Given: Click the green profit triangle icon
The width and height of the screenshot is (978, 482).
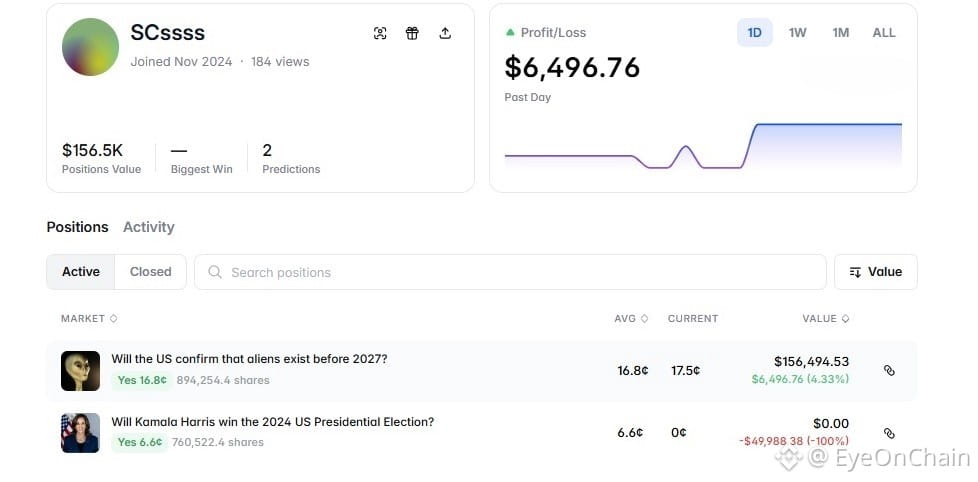Looking at the screenshot, I should [511, 33].
